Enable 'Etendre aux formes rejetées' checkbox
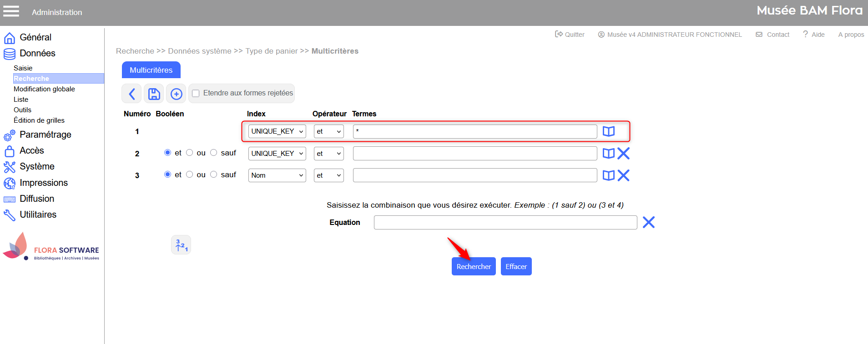Viewport: 868px width, 344px height. (196, 94)
